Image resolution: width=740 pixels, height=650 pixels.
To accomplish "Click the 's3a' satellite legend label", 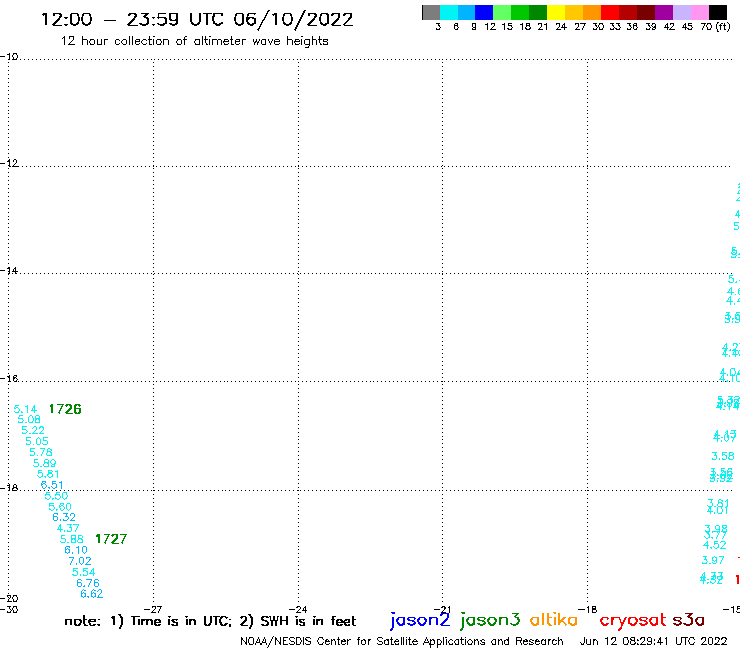I will 688,620.
